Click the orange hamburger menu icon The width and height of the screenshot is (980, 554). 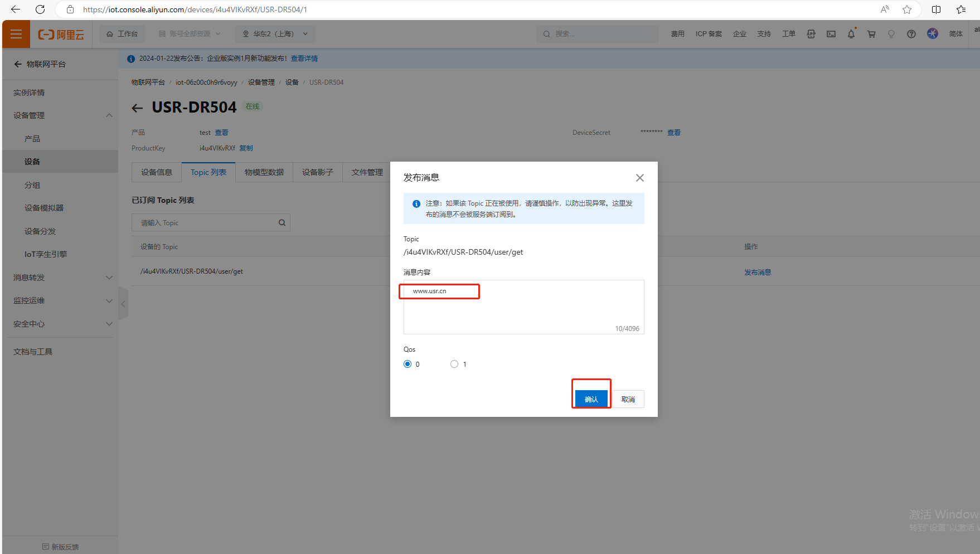click(x=16, y=34)
